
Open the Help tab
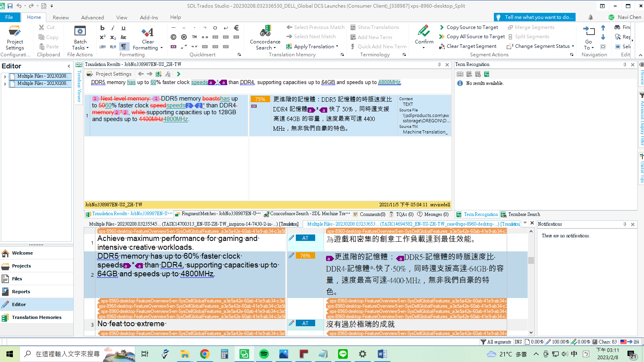point(175,17)
